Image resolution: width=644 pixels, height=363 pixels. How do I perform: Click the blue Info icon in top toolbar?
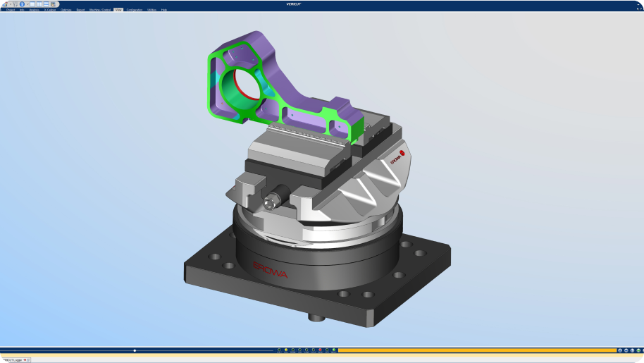pyautogui.click(x=21, y=4)
